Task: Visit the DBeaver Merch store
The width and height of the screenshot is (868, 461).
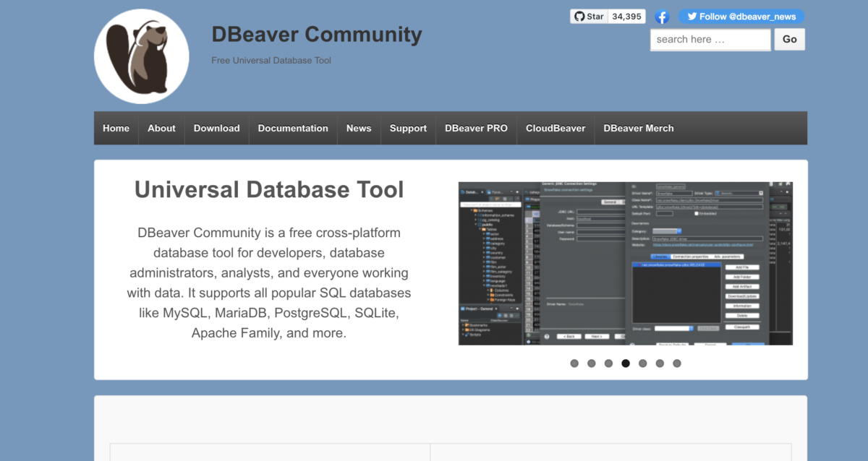Action: coord(639,128)
